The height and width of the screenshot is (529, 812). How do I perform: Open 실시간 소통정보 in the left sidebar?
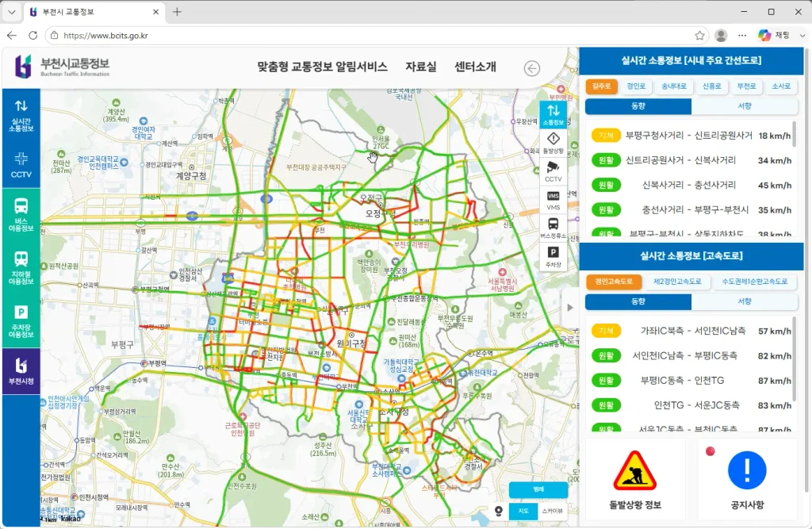coord(21,115)
